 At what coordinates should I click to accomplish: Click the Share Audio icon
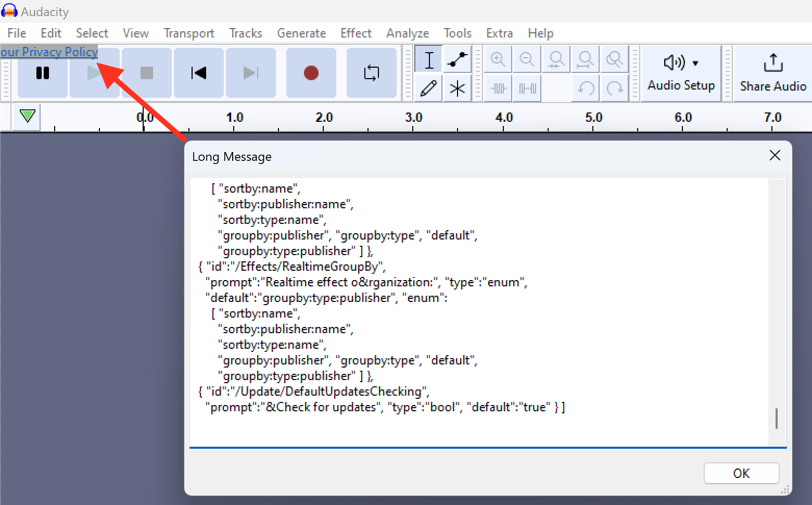click(x=772, y=73)
